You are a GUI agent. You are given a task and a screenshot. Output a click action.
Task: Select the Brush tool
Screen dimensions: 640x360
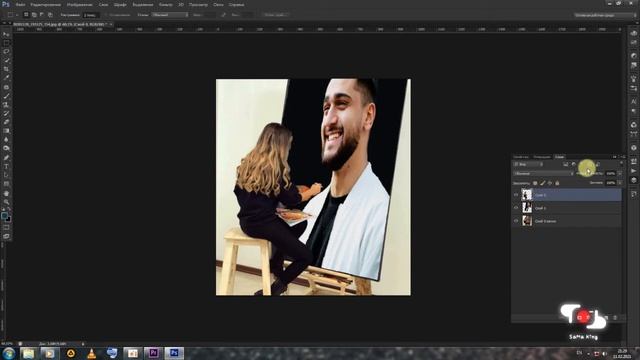coord(6,96)
